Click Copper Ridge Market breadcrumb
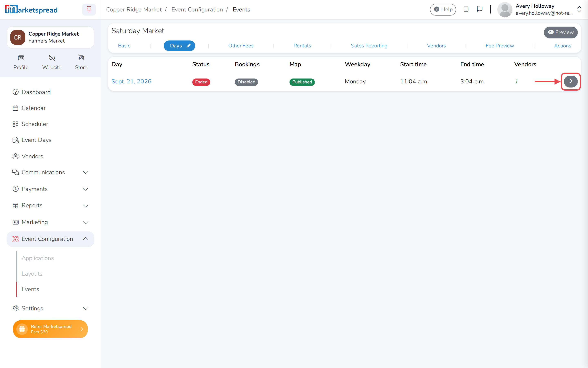588x368 pixels. pyautogui.click(x=134, y=9)
